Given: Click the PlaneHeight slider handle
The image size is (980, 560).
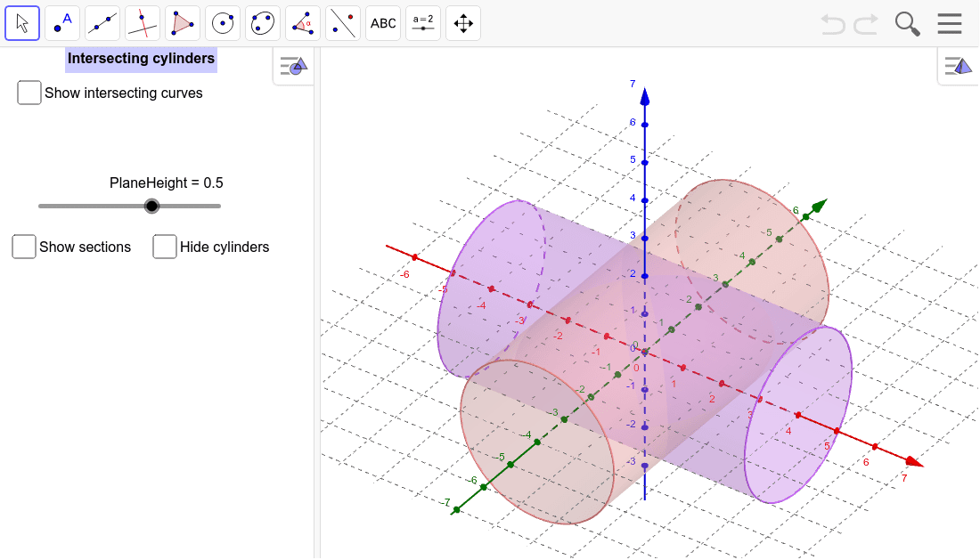Looking at the screenshot, I should coord(151,206).
